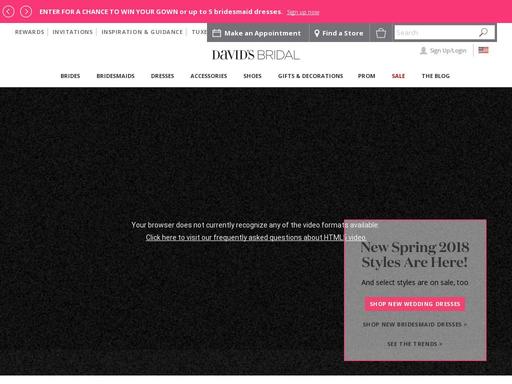Click Sign Up/Login
Viewport: 512px width, 384px height.
tap(448, 51)
